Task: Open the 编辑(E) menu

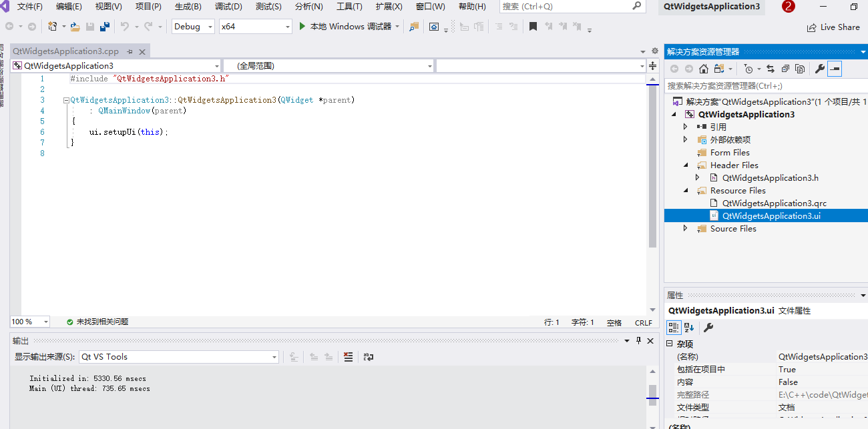Action: [x=69, y=7]
